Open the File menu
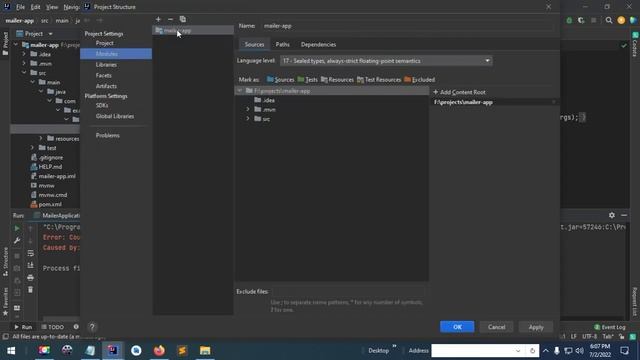The width and height of the screenshot is (640, 360). [20, 7]
